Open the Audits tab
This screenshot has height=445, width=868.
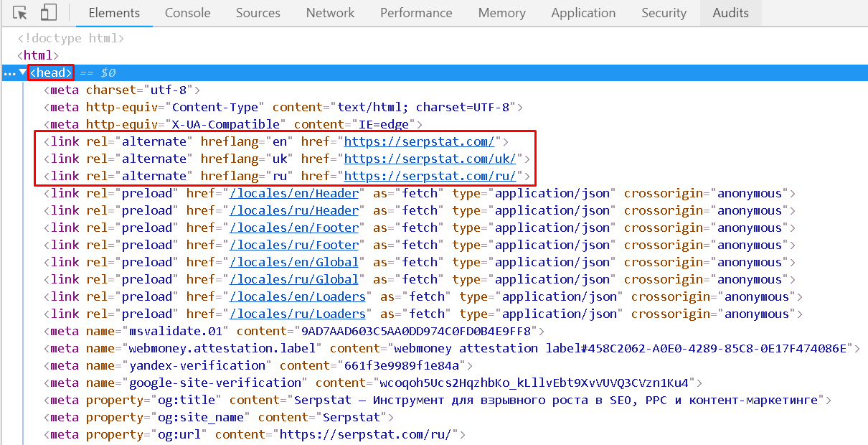[x=730, y=13]
